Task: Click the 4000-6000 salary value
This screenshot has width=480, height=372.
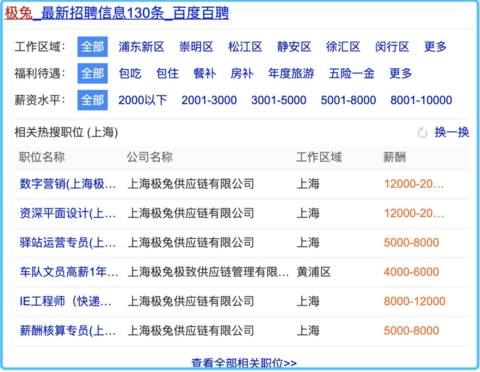Action: click(x=411, y=272)
